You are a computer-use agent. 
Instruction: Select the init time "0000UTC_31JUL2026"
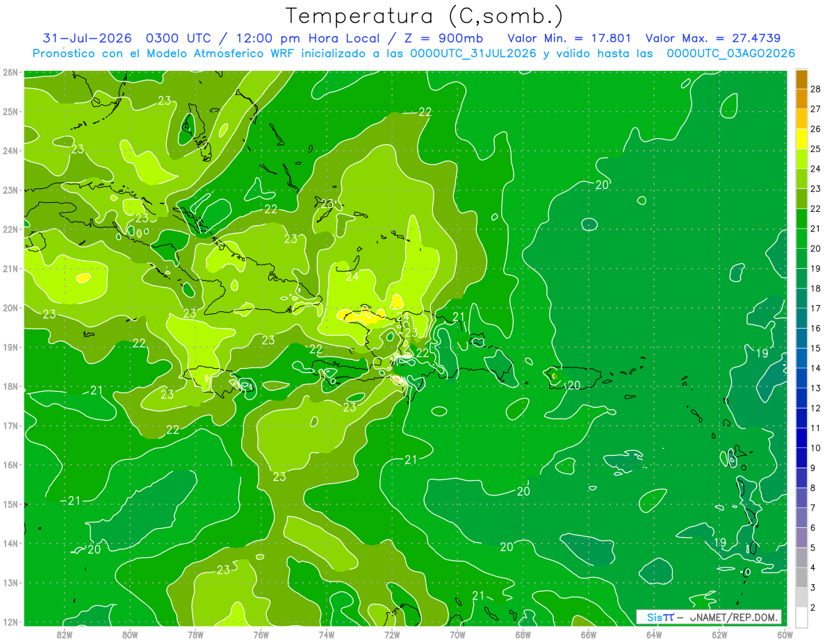click(x=473, y=53)
